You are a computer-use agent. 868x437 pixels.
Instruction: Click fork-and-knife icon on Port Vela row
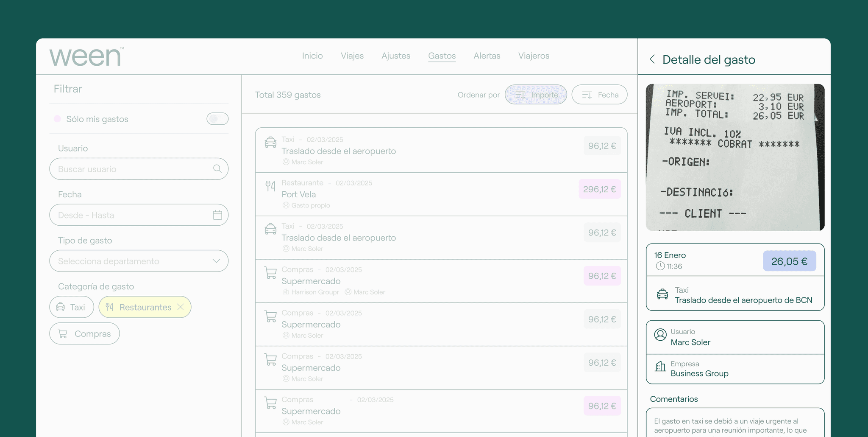click(270, 186)
